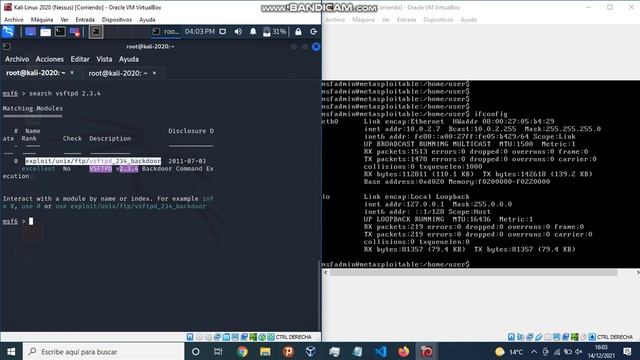Click the display icon beside the Kali clock

click(222, 31)
